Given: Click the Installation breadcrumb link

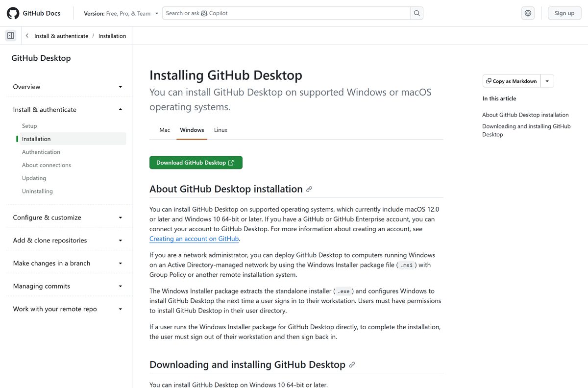Looking at the screenshot, I should click(112, 36).
